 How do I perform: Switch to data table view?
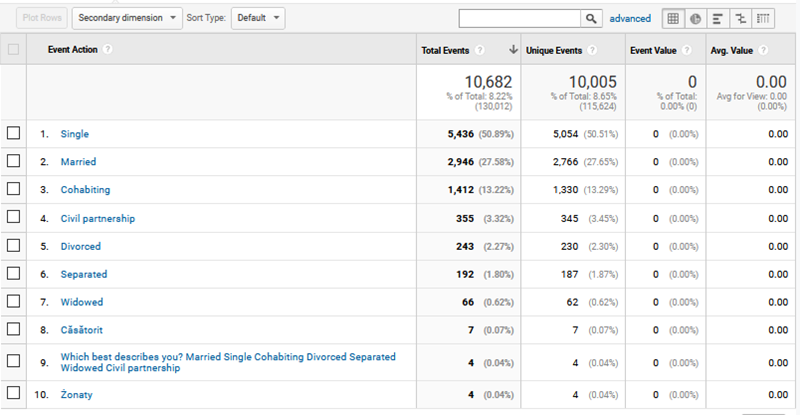pos(673,18)
